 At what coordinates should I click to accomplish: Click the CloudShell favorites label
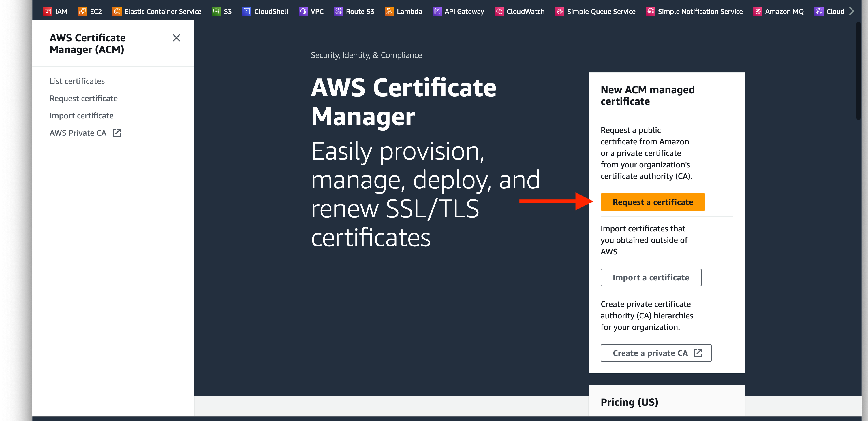click(271, 12)
